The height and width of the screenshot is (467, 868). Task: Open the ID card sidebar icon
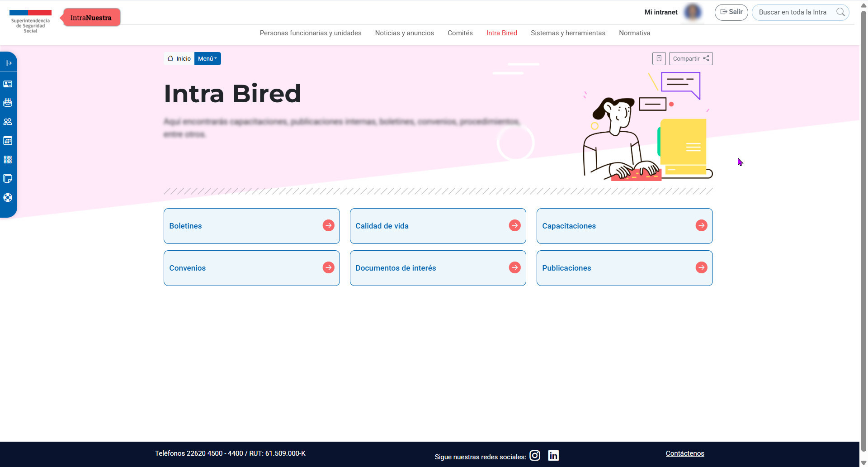tap(8, 84)
